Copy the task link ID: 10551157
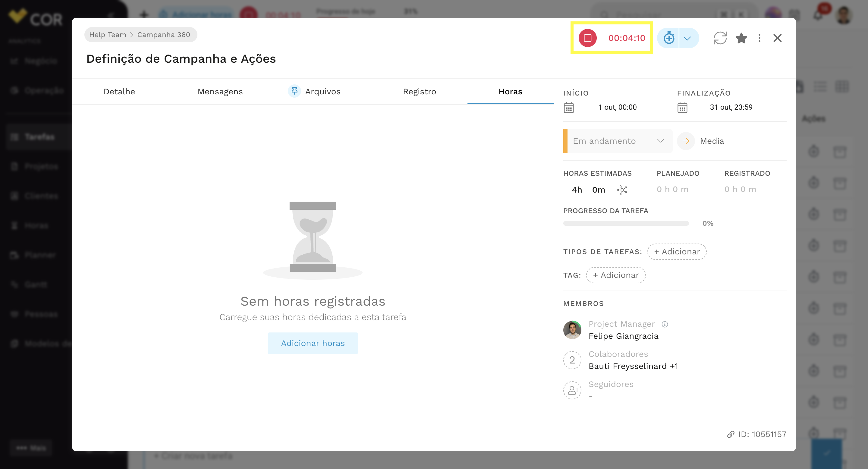This screenshot has width=868, height=469. click(756, 434)
